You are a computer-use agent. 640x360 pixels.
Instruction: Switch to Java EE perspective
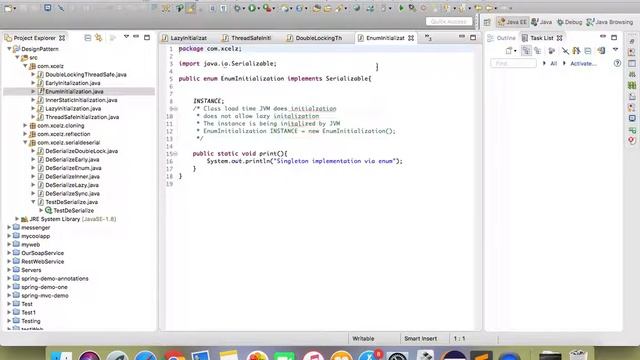512,22
